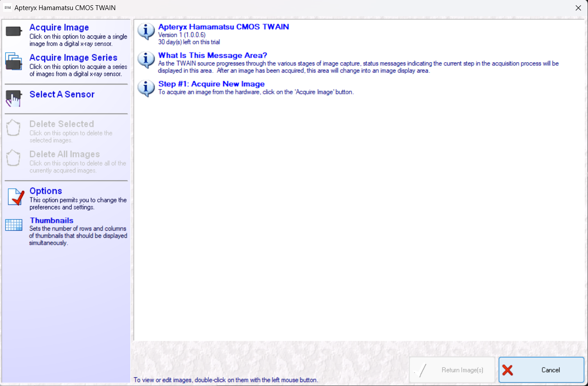Click info icon beside Step #1 message
Image resolution: width=588 pixels, height=386 pixels.
click(x=146, y=88)
